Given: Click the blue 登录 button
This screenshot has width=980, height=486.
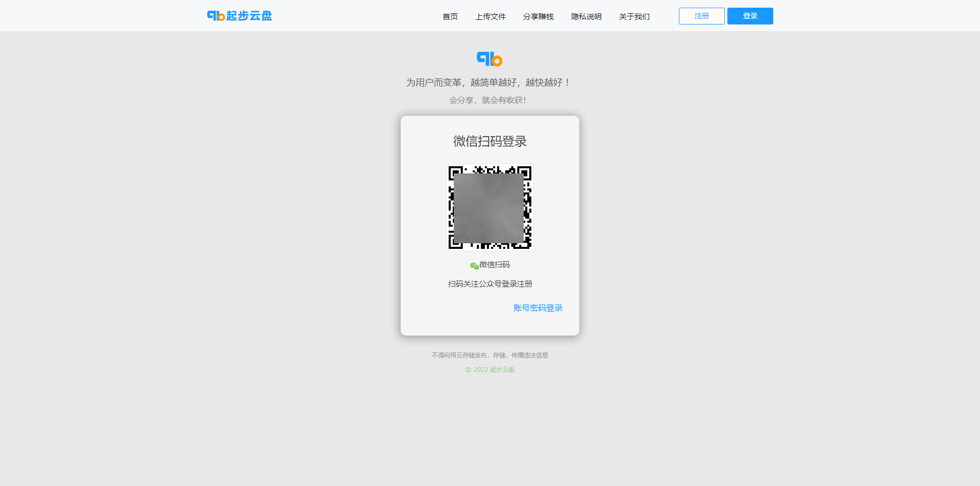Looking at the screenshot, I should (x=750, y=16).
